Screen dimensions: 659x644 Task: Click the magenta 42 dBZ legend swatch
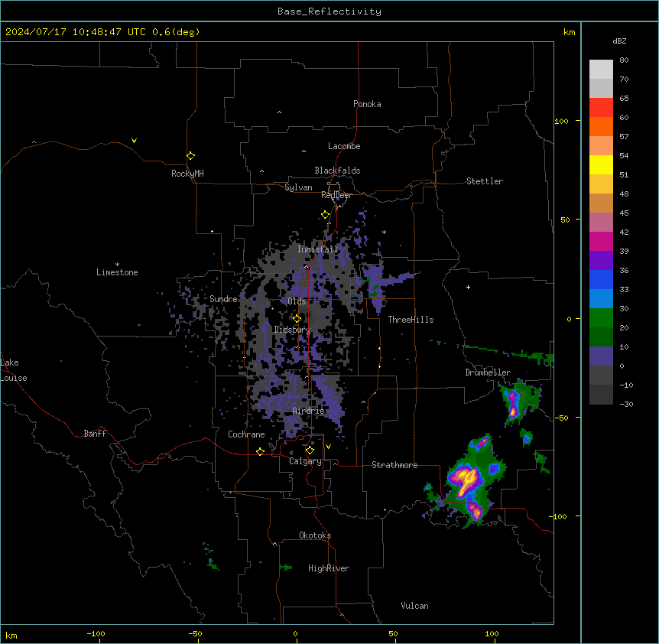(x=601, y=241)
